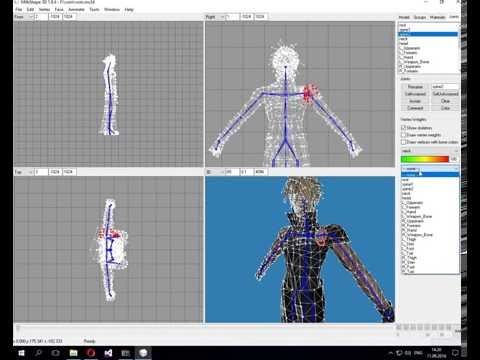Screen dimensions: 480x360
Task: Open the Vertex menu
Action: pyautogui.click(x=44, y=9)
